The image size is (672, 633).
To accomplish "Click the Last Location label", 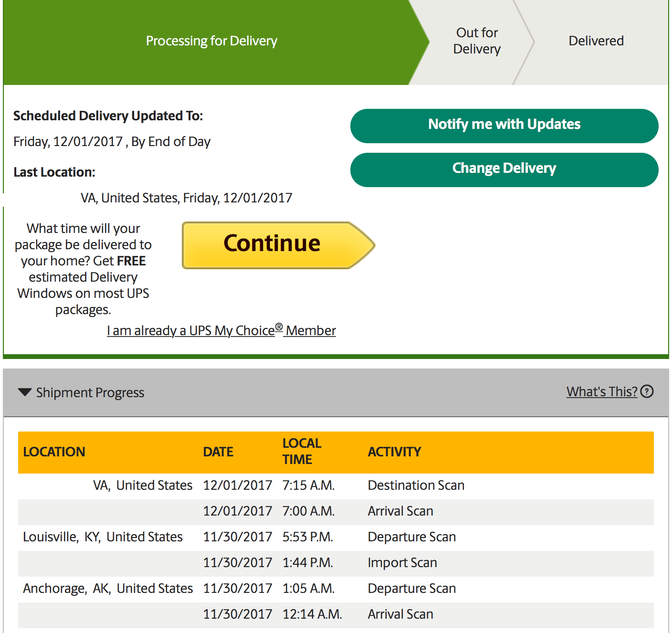I will (54, 172).
